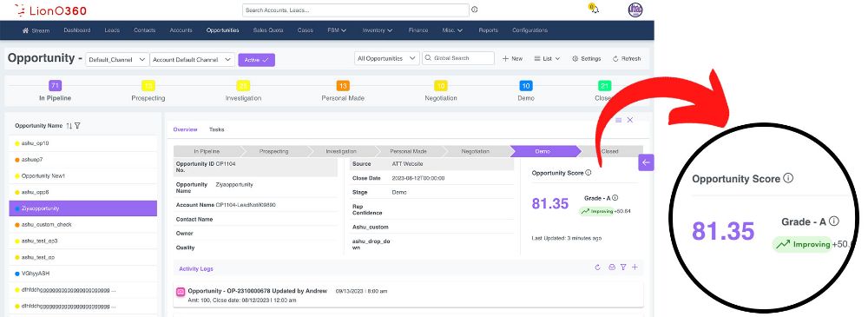Viewport: 868px width, 317px height.
Task: Select ashu_custom_check in the list
Action: pyautogui.click(x=83, y=224)
